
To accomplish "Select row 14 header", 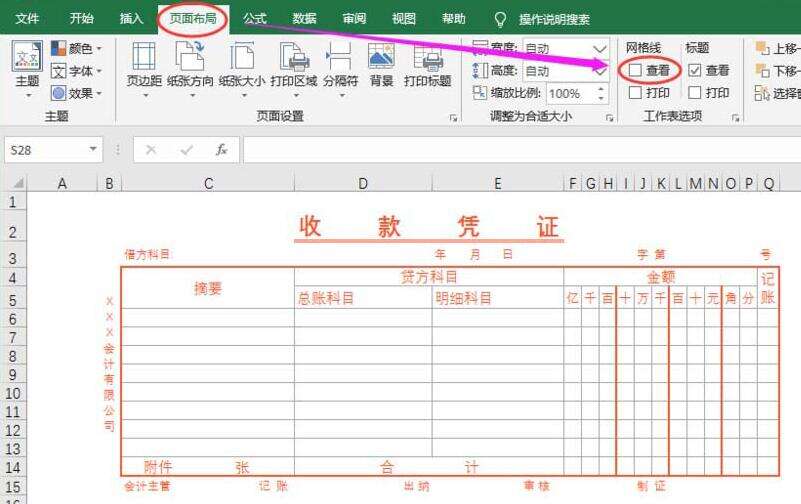I will 13,467.
